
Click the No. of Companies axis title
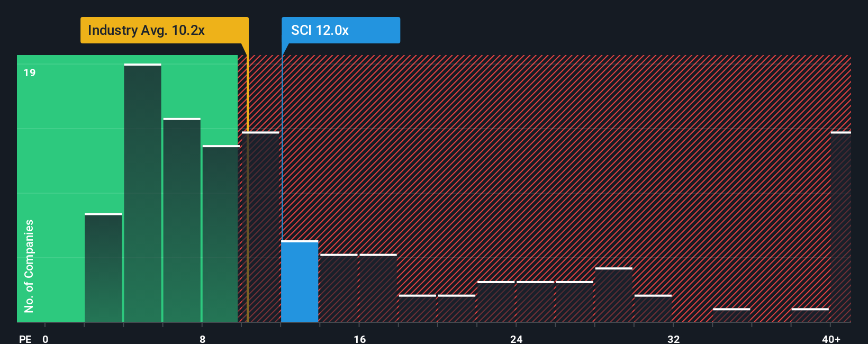click(x=29, y=266)
